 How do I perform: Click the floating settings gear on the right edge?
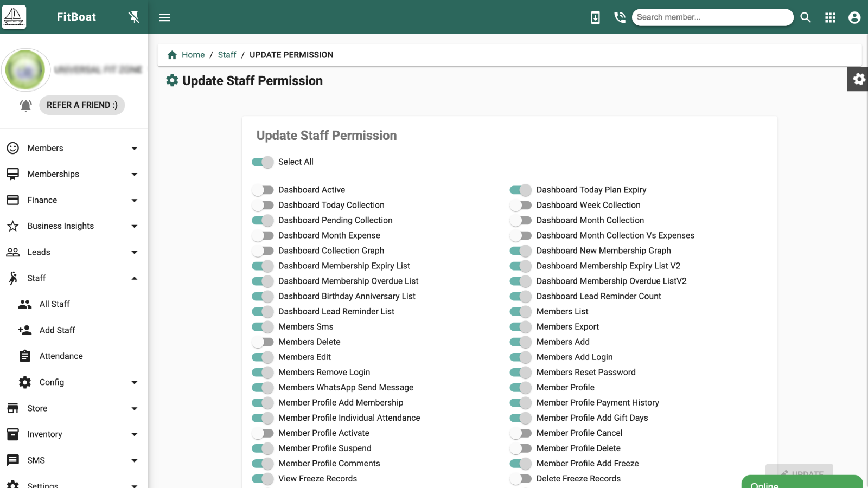coord(859,79)
